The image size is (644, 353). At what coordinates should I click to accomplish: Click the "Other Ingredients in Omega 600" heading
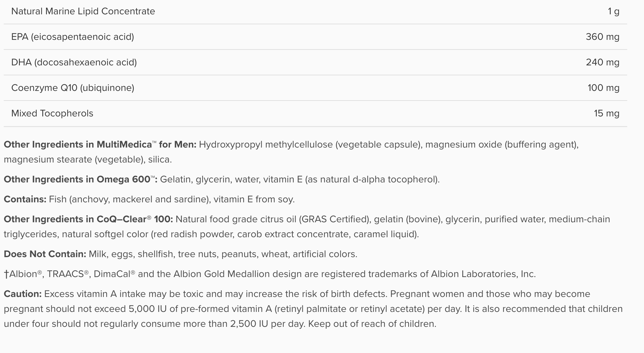(80, 180)
